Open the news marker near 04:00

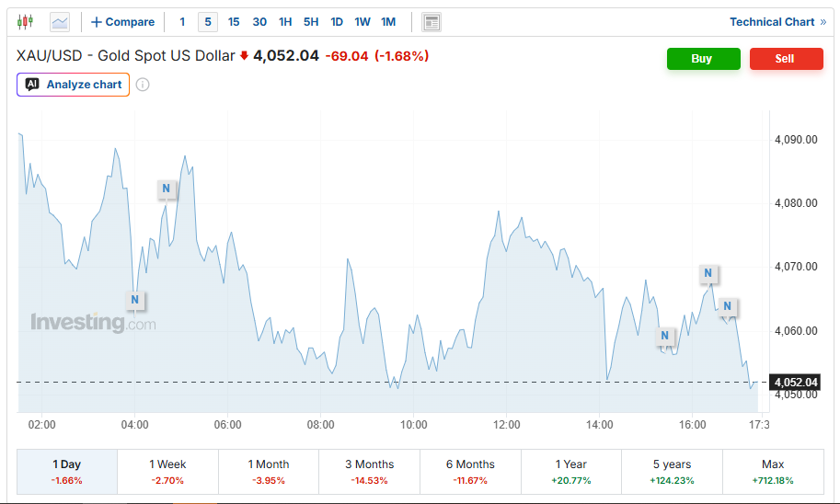(x=135, y=300)
